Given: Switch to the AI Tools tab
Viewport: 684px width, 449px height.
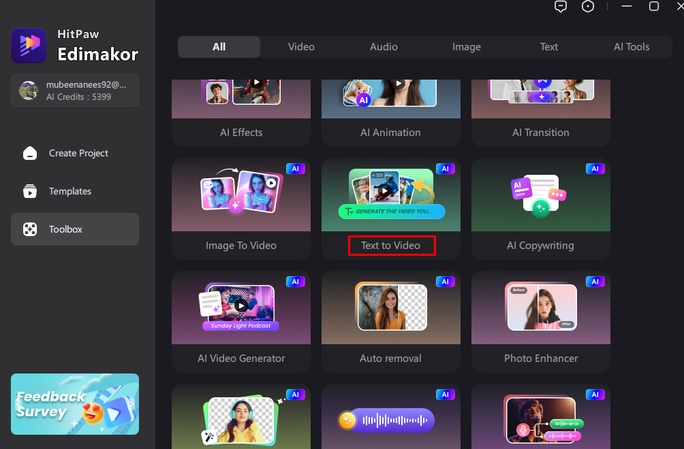Looking at the screenshot, I should (631, 47).
